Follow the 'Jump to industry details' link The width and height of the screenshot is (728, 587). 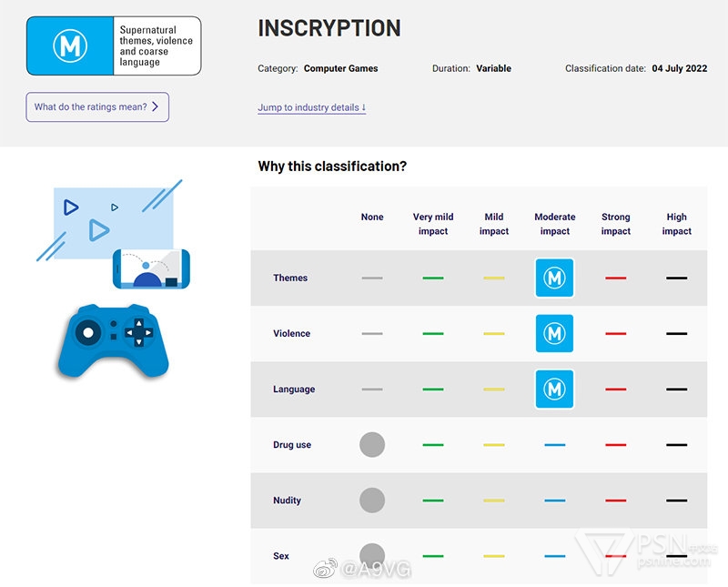(x=311, y=107)
